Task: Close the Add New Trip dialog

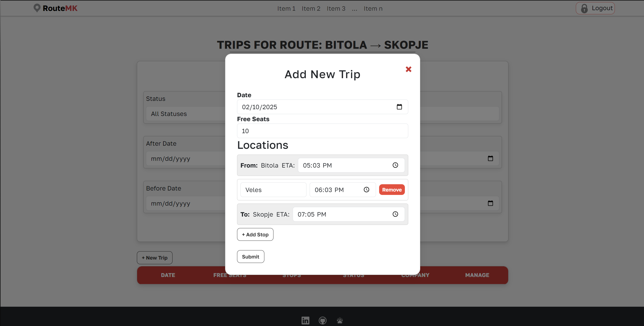Action: click(x=408, y=69)
